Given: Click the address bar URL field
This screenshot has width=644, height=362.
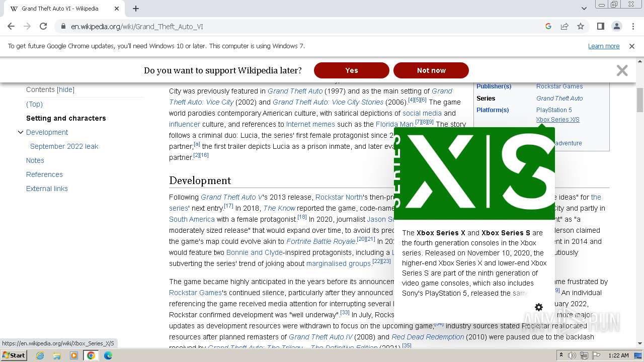Looking at the screenshot, I should pos(302,26).
